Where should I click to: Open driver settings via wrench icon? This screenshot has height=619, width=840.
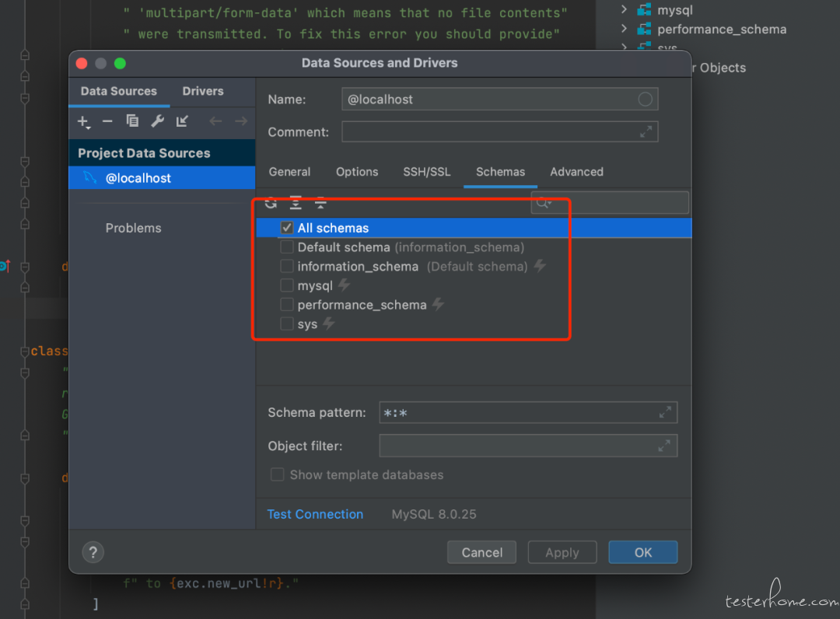click(157, 121)
